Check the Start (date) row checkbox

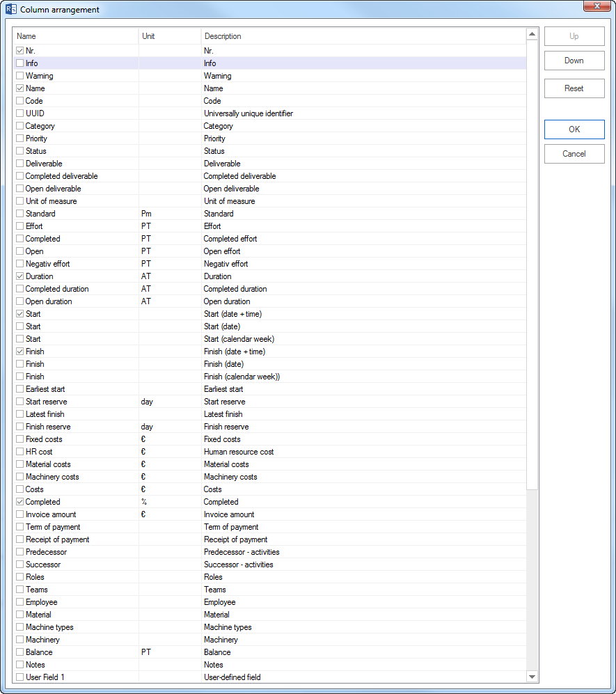(x=20, y=326)
